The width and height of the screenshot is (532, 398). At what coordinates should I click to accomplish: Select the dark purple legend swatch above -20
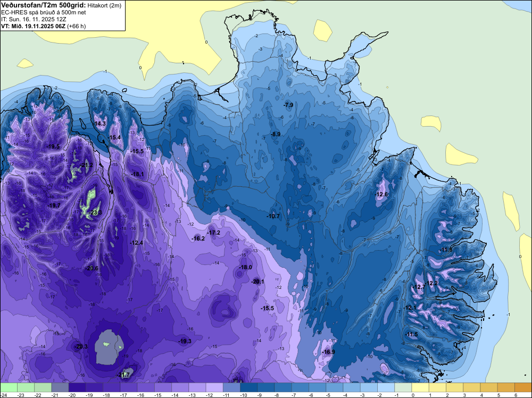tap(77, 387)
